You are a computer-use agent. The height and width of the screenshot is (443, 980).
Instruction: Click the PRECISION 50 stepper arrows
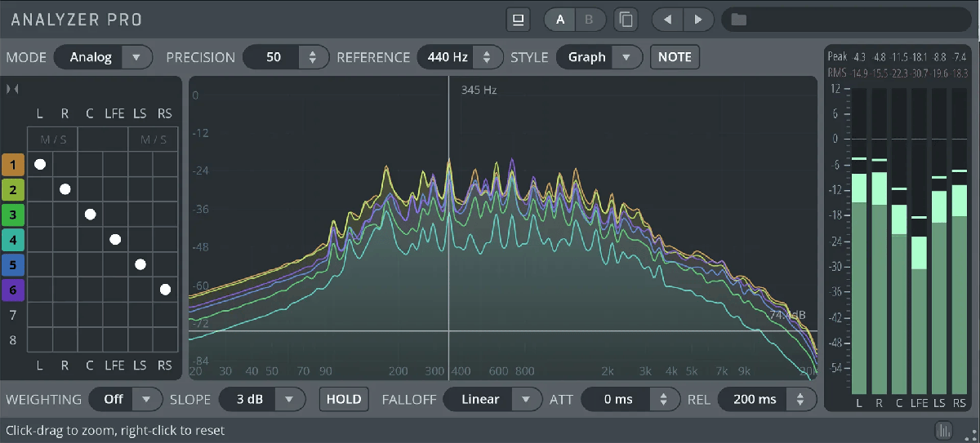coord(312,57)
